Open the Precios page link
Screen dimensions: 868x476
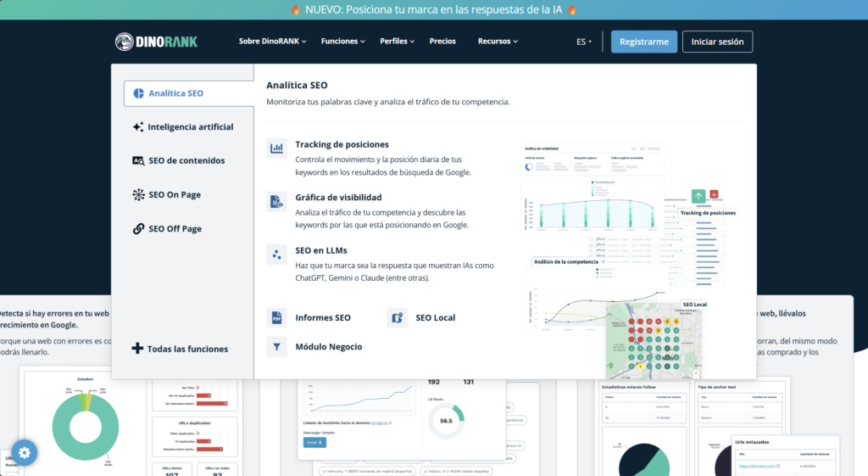tap(442, 42)
